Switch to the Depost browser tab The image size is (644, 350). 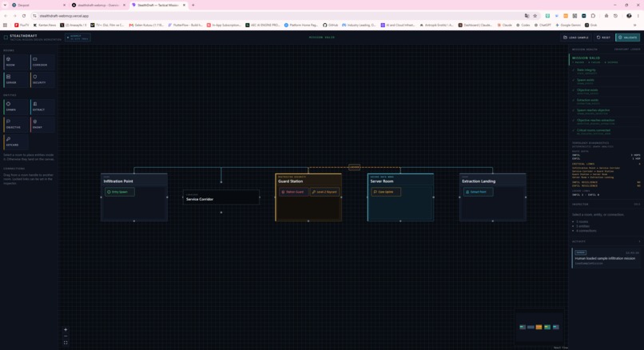pyautogui.click(x=38, y=5)
